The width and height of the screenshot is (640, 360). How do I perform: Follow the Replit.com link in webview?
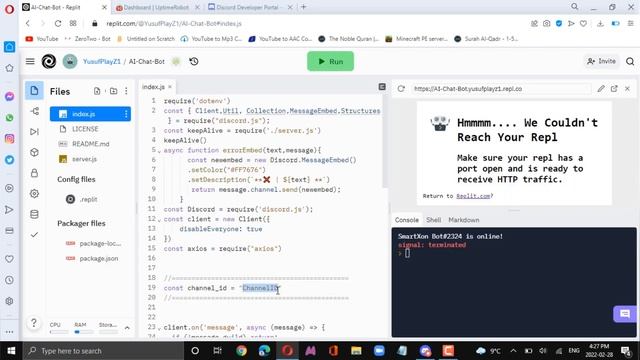[473, 196]
